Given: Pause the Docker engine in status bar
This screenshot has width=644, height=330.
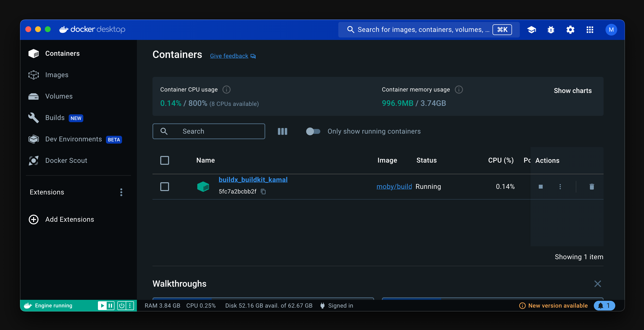Looking at the screenshot, I should [110, 305].
